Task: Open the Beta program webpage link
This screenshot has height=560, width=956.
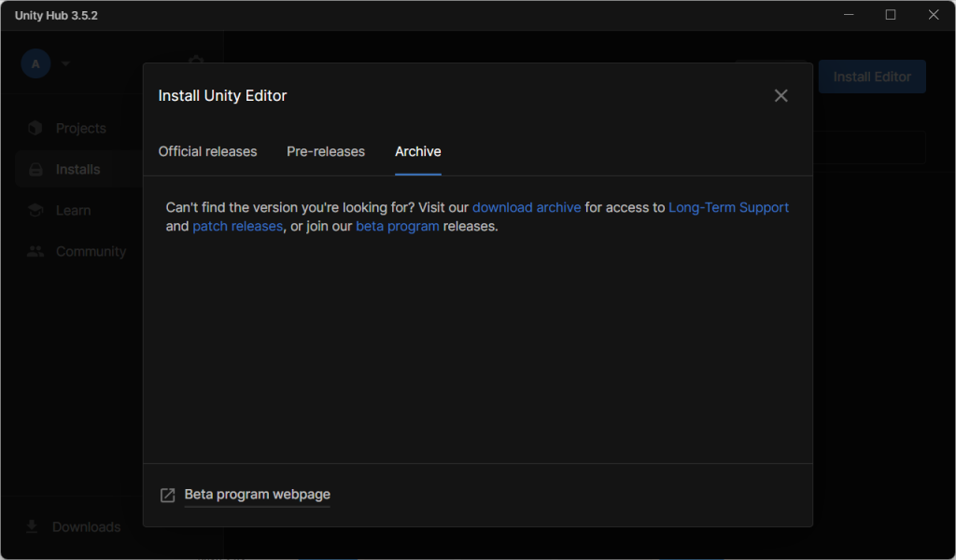Action: [x=258, y=495]
